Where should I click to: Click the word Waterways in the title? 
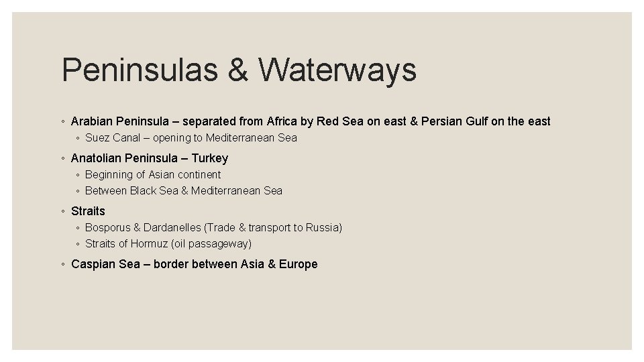[337, 70]
